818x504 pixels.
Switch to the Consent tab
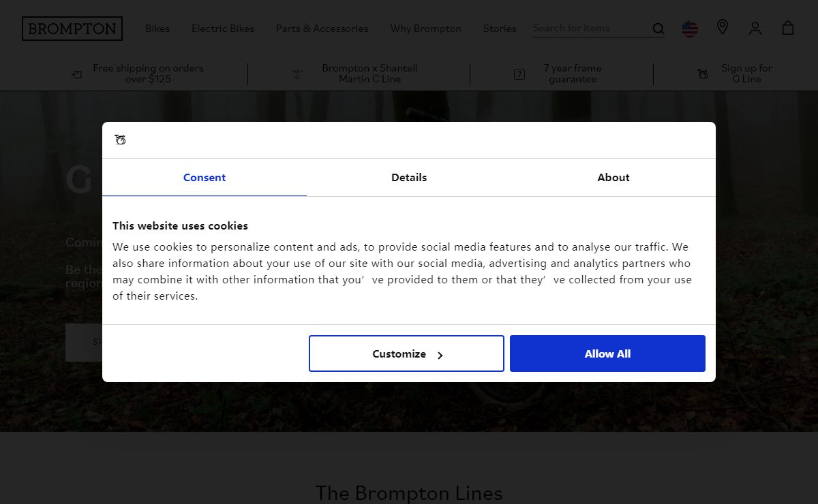204,178
